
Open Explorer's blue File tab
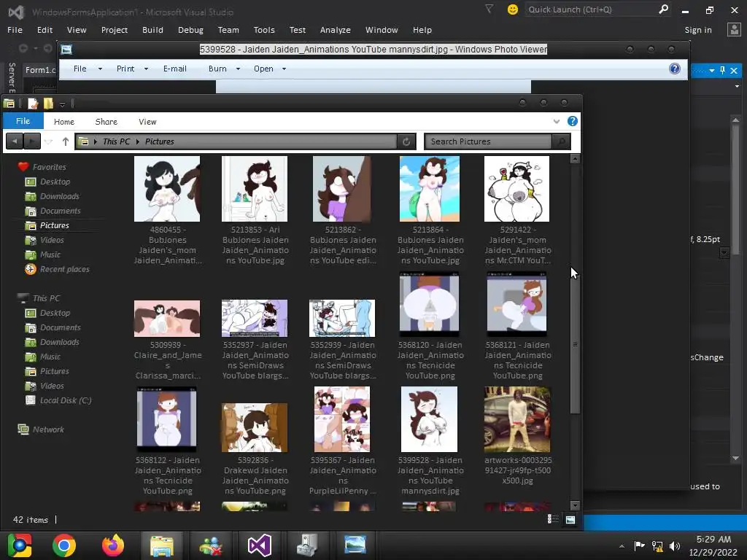pyautogui.click(x=23, y=121)
